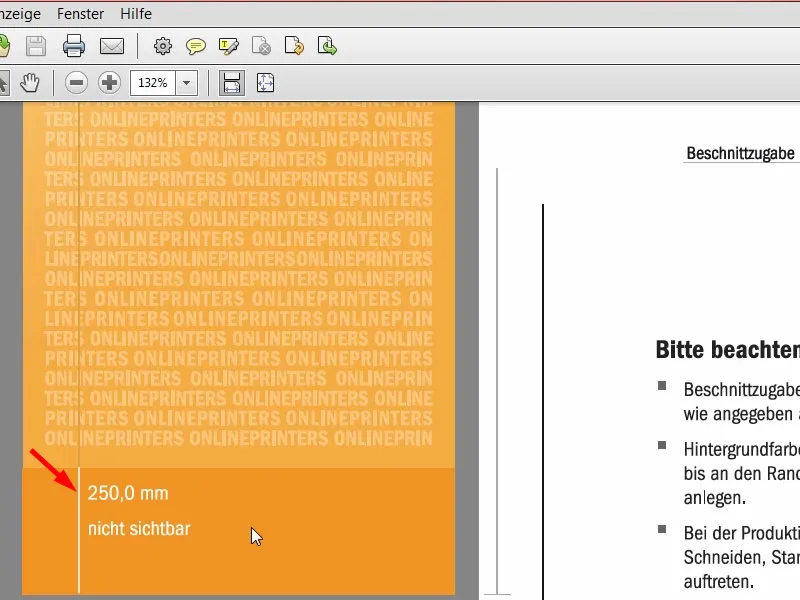Click the underlined "Beschnittzugabe" label above the diagram
Viewport: 800px width, 600px height.
[x=740, y=153]
